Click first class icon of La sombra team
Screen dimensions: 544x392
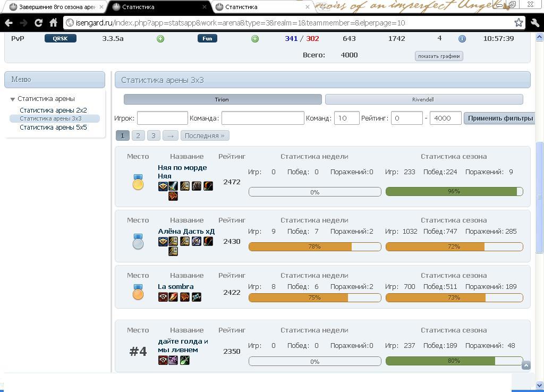pyautogui.click(x=163, y=297)
